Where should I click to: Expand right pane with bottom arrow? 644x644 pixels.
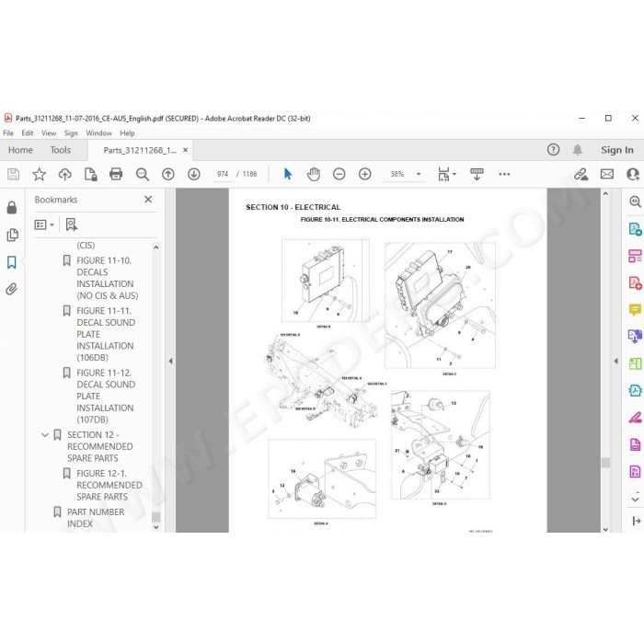pos(637,521)
